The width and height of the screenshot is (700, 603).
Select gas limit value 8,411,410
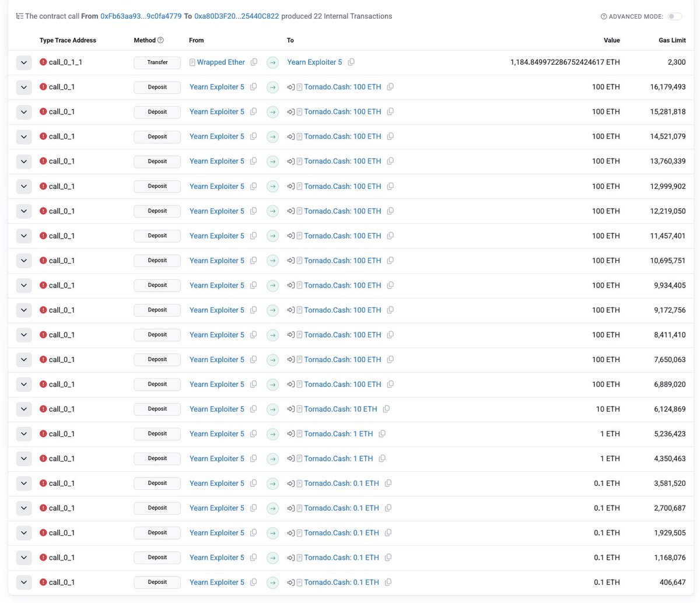670,335
